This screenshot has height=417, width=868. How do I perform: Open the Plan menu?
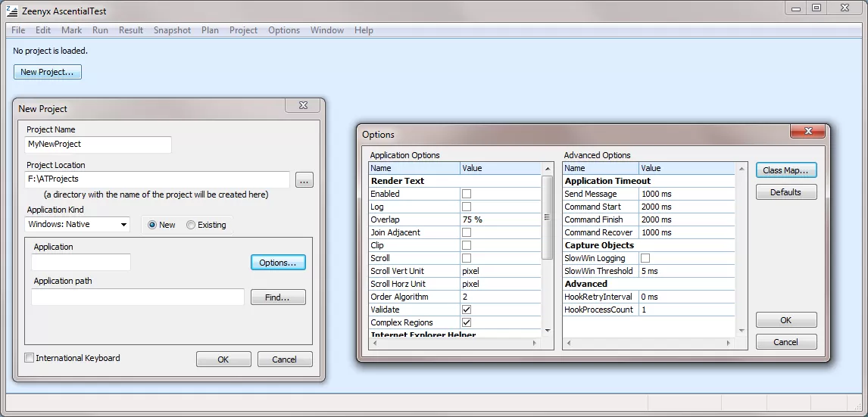[x=211, y=30]
